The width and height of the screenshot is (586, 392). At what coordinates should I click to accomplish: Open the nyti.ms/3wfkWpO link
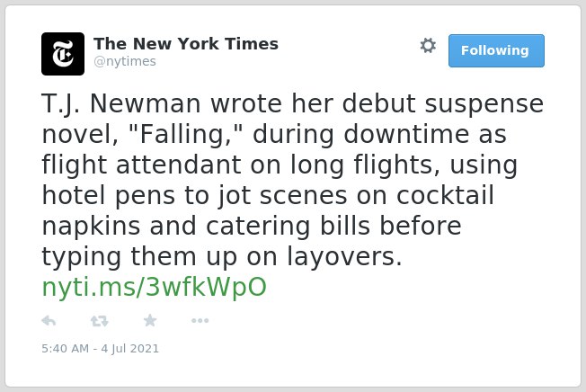(154, 287)
